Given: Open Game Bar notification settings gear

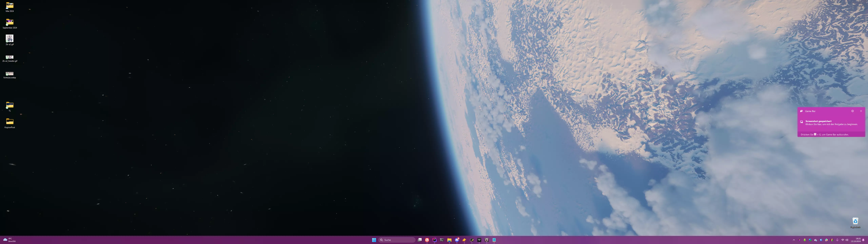Looking at the screenshot, I should coord(853,111).
